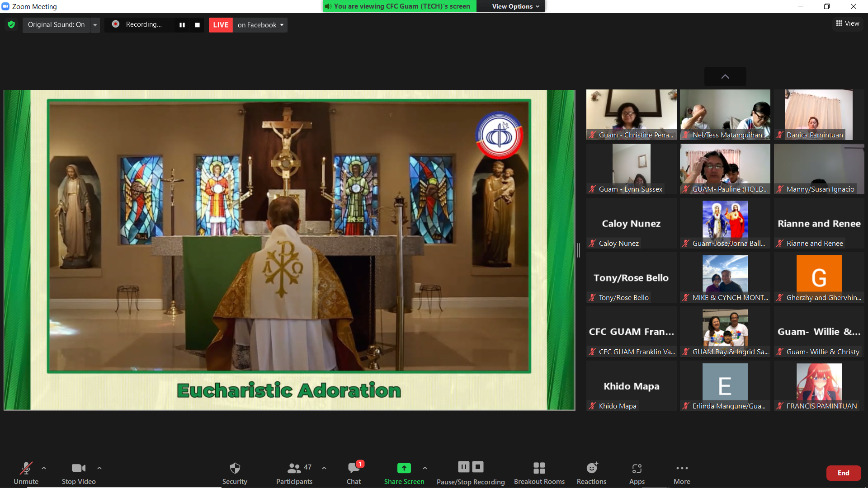Select Nel/Tess Matanguihan video tile
Image resolution: width=868 pixels, height=488 pixels.
725,115
